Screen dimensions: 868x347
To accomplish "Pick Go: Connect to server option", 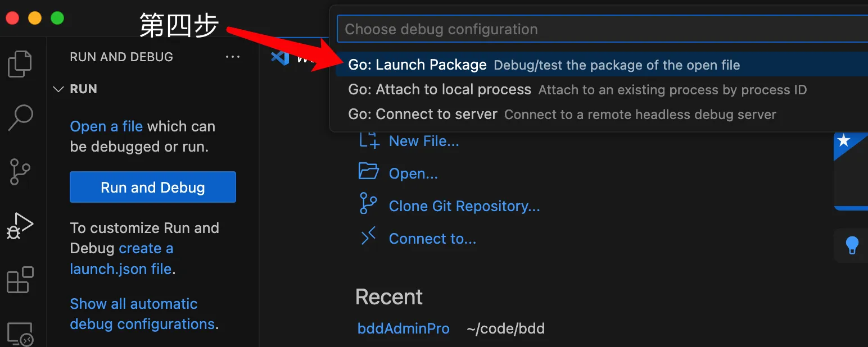I will (423, 115).
